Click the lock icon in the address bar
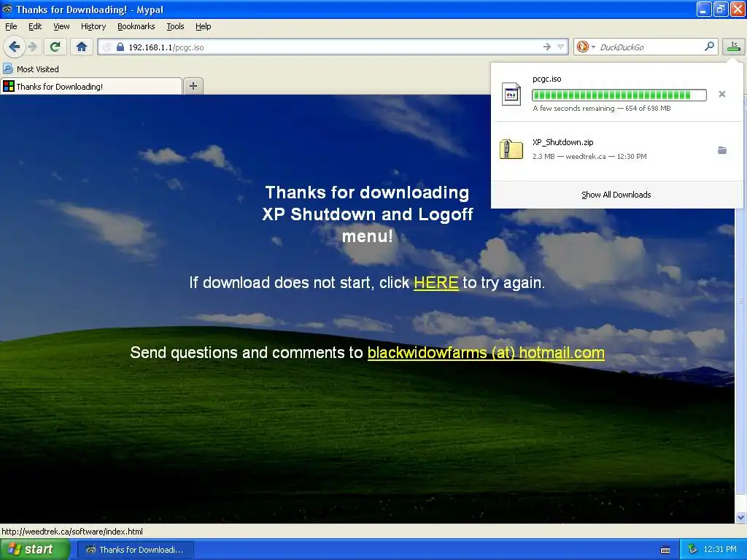The height and width of the screenshot is (560, 747). coord(120,47)
